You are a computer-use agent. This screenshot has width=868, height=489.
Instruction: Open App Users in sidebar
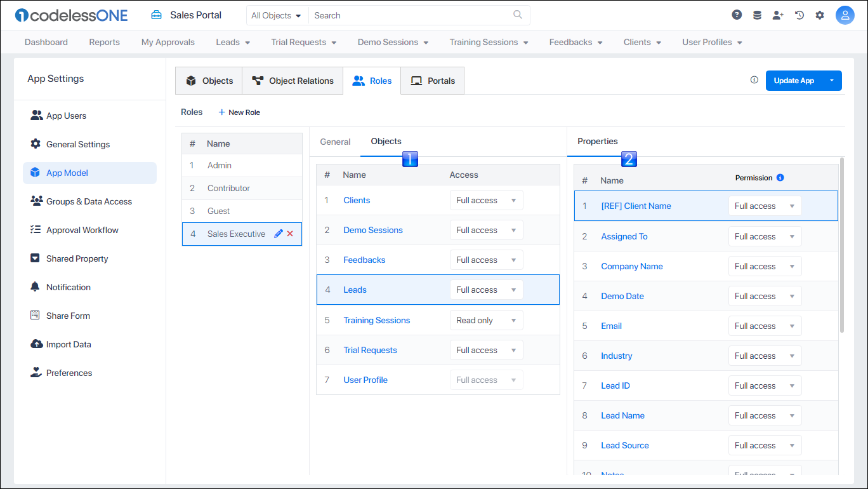coord(89,116)
